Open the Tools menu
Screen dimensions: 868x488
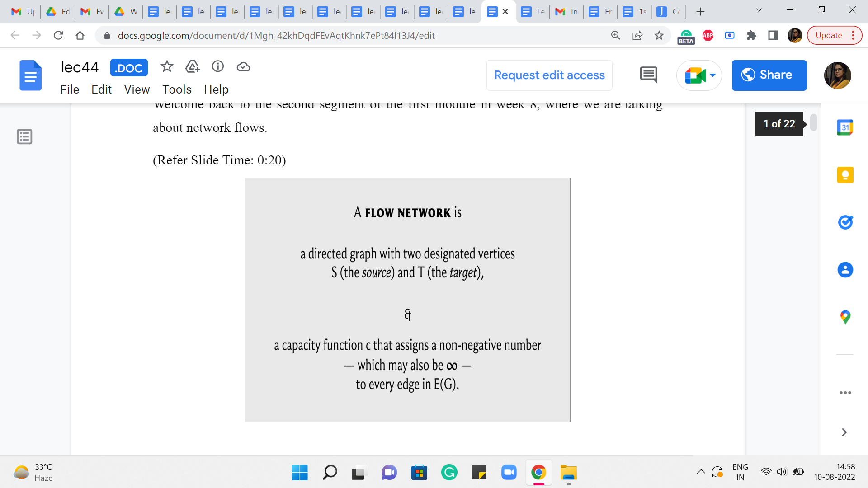(177, 89)
